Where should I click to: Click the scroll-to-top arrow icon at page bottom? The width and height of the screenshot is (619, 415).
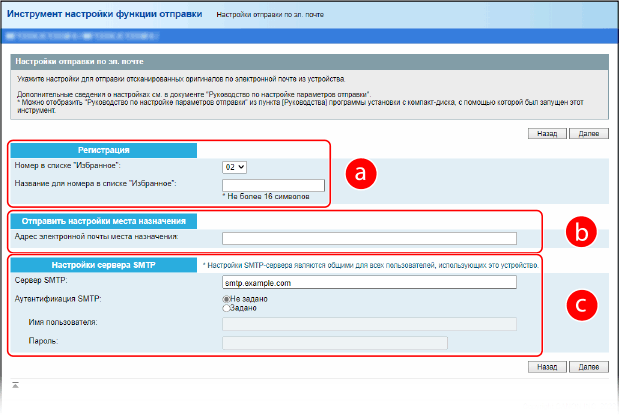pos(15,384)
